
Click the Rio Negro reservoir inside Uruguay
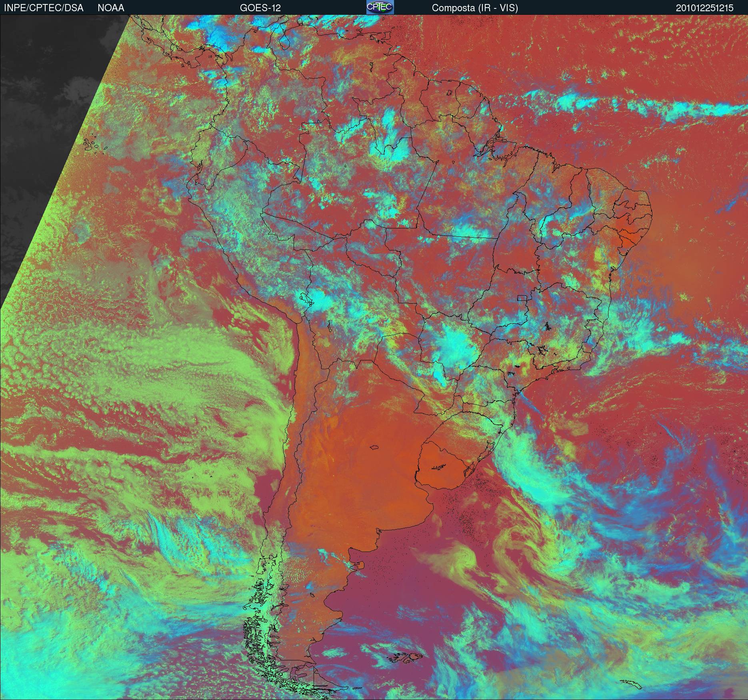click(438, 467)
